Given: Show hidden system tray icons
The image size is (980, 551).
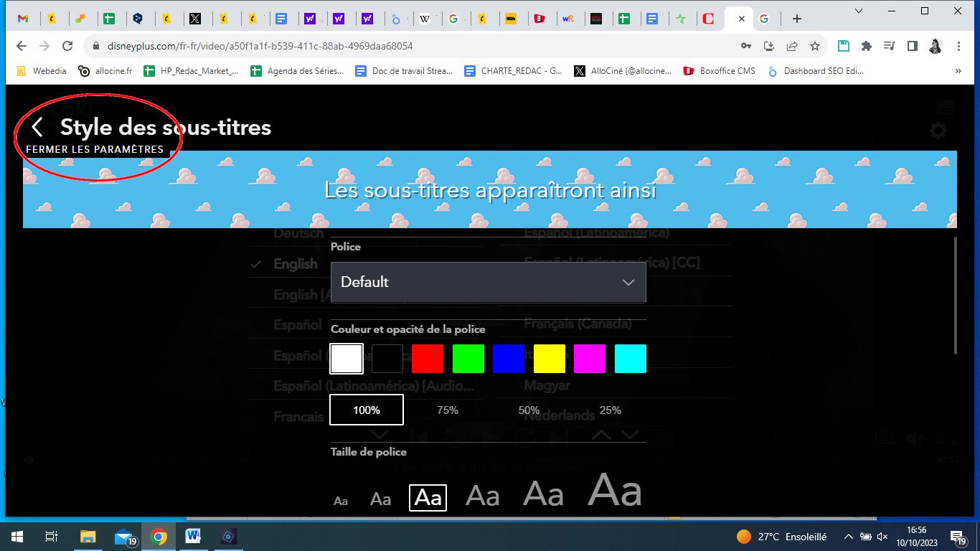Looking at the screenshot, I should coord(848,537).
